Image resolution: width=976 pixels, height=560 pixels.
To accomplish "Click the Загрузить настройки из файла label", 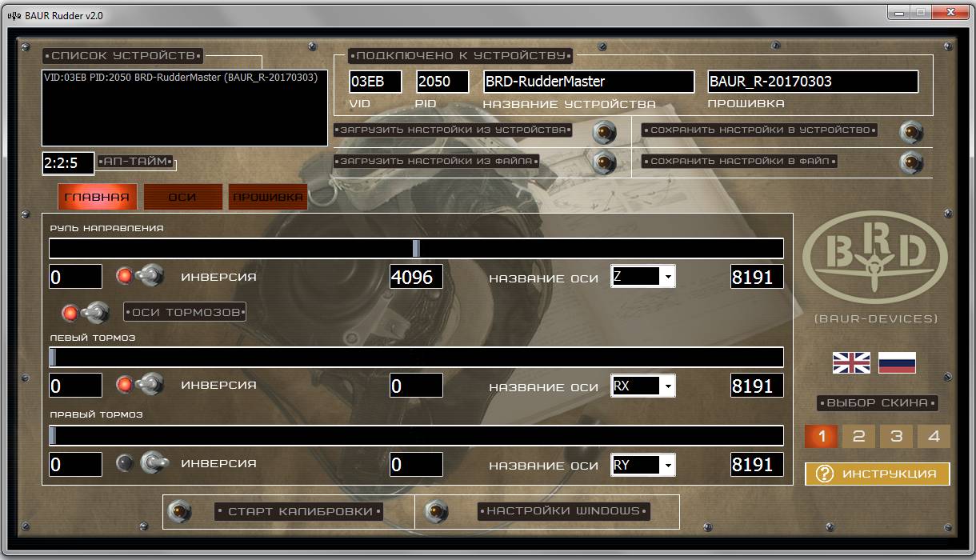I will 437,162.
